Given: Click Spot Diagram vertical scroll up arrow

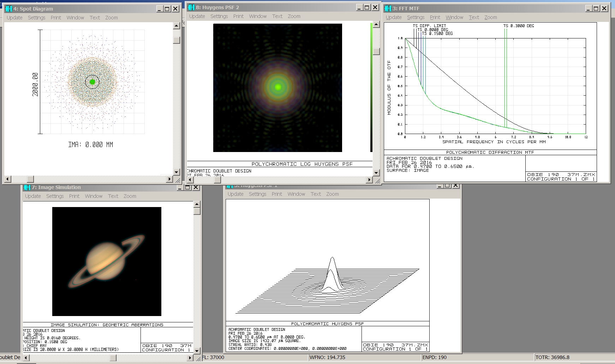Looking at the screenshot, I should [x=177, y=26].
